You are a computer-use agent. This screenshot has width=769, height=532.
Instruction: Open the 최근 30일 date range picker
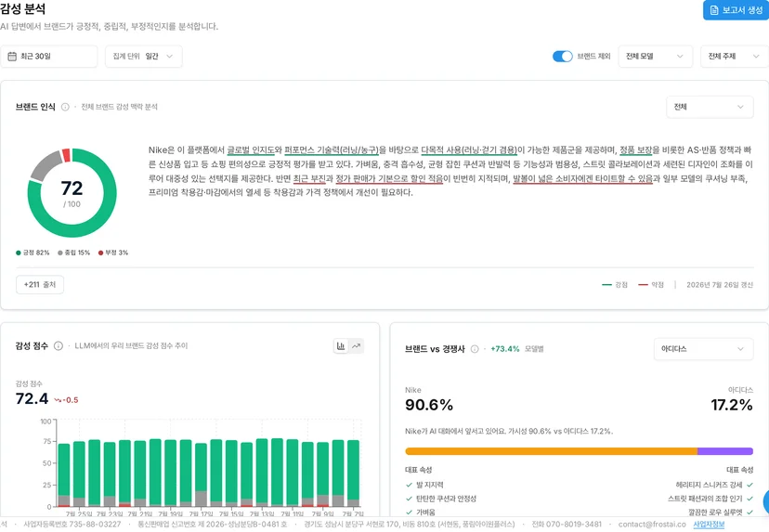[x=48, y=57]
